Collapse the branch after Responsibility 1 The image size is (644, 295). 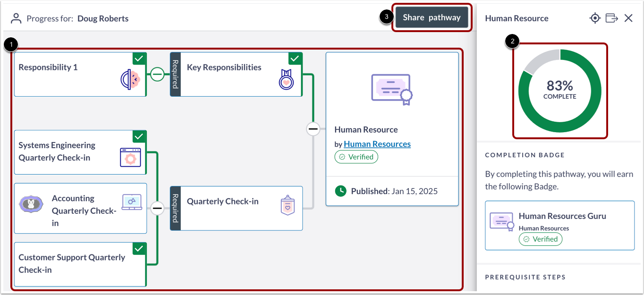click(157, 74)
